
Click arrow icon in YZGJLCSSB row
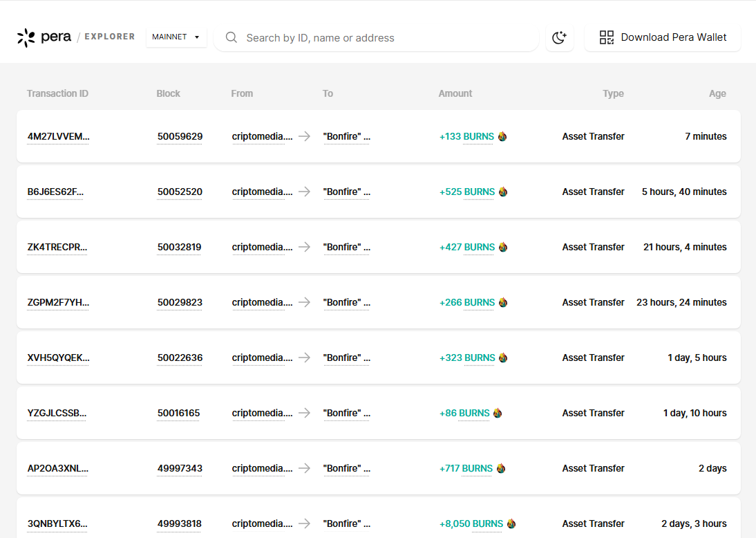tap(304, 413)
